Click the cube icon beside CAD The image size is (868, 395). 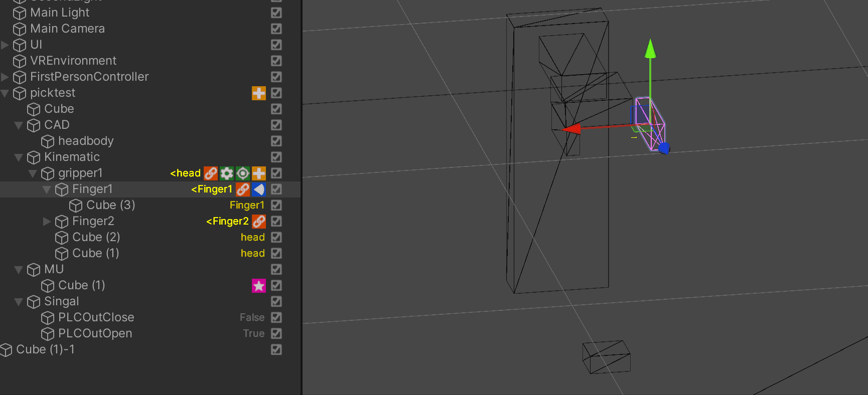pyautogui.click(x=34, y=125)
